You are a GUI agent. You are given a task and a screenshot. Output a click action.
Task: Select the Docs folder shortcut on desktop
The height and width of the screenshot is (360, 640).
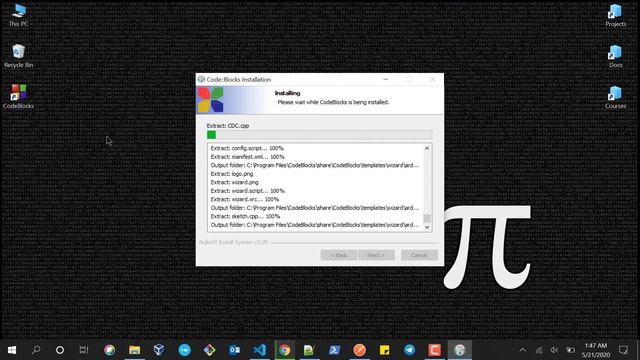coord(616,56)
